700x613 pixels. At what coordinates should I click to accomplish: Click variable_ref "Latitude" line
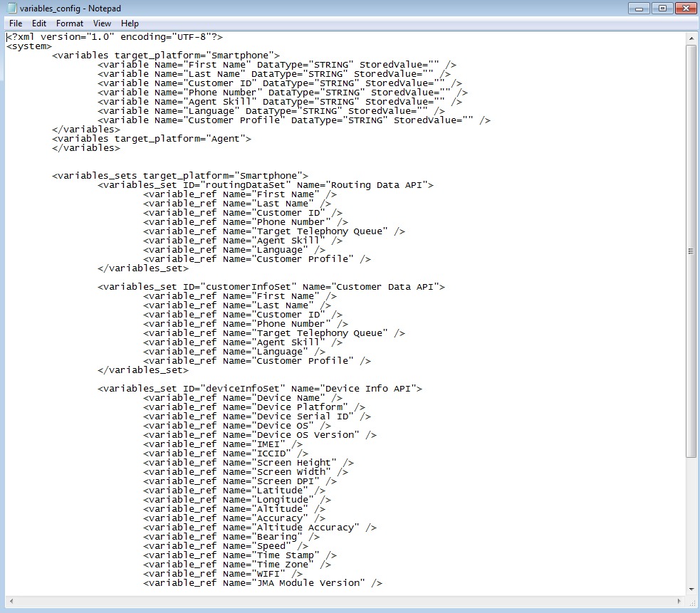coord(234,491)
